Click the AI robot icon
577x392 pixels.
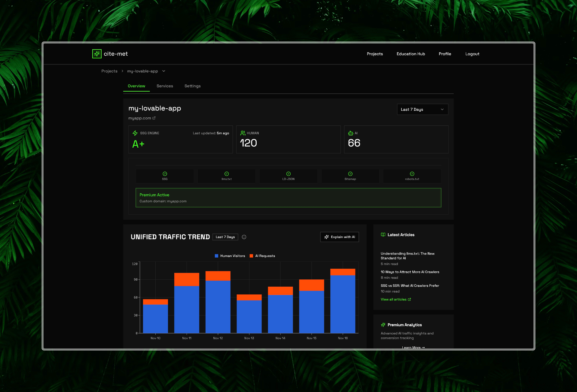tap(350, 133)
